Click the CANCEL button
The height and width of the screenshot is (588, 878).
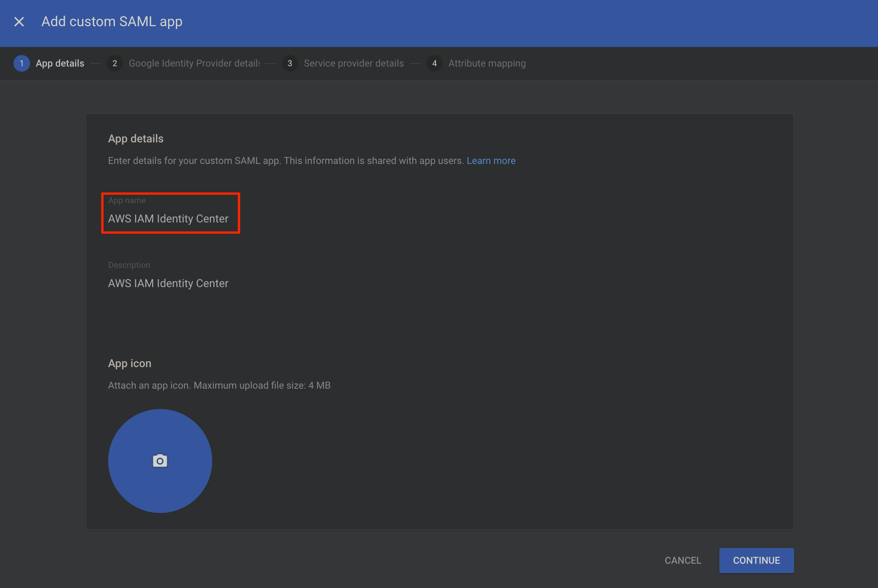click(x=683, y=560)
